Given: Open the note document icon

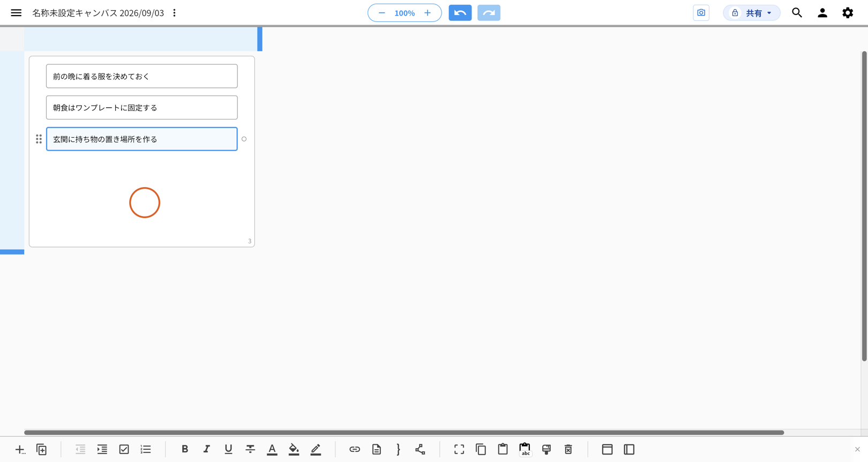Looking at the screenshot, I should click(377, 450).
